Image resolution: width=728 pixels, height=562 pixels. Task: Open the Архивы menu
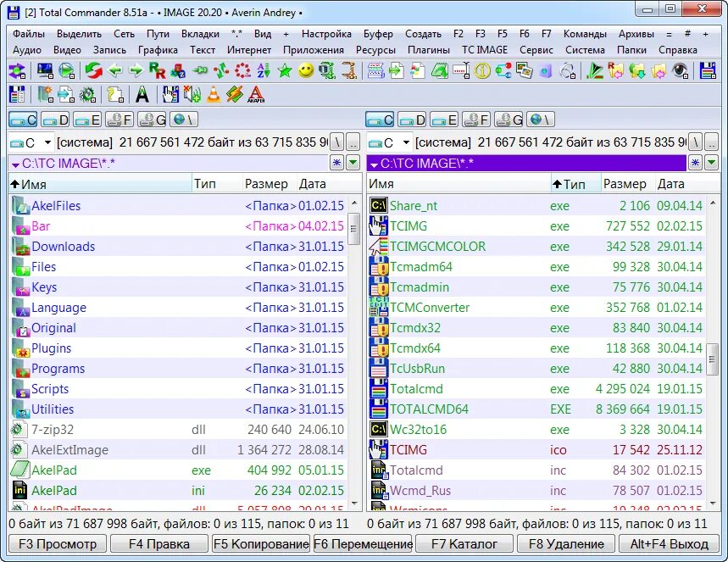[x=636, y=34]
